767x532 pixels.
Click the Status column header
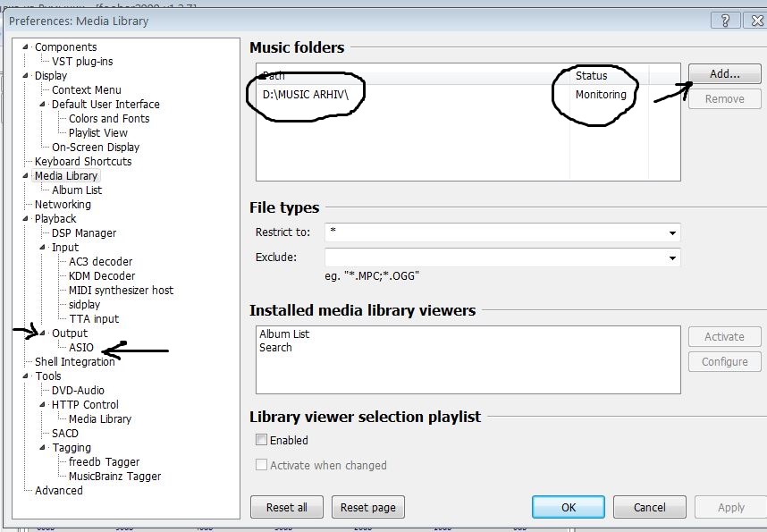tap(609, 75)
